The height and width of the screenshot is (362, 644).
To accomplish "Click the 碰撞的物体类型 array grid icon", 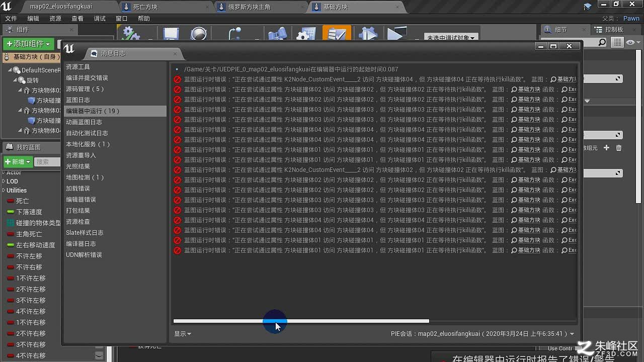I will [x=11, y=223].
